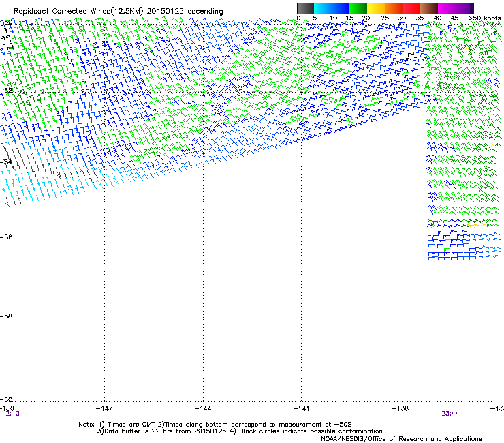This screenshot has height=443, width=504.
Task: Click the longitude label '-141'
Action: click(x=302, y=408)
